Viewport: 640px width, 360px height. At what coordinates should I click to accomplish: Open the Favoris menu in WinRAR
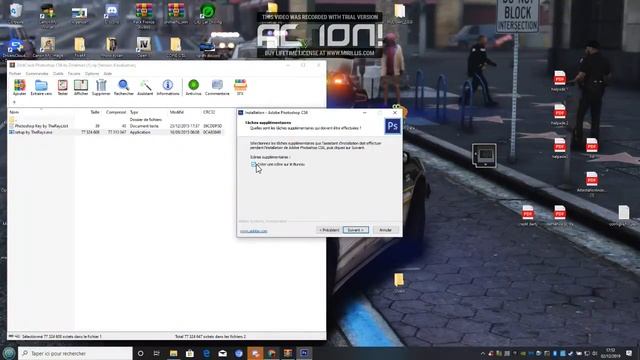tap(74, 73)
